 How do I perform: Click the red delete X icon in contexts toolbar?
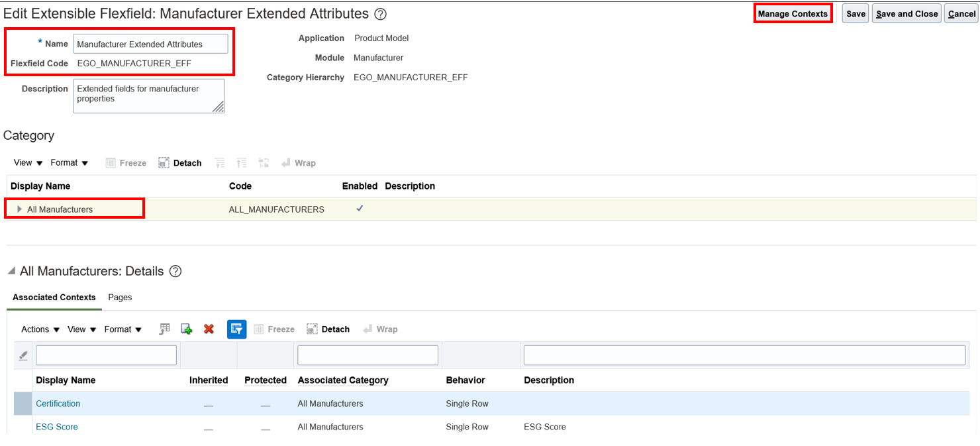[209, 329]
